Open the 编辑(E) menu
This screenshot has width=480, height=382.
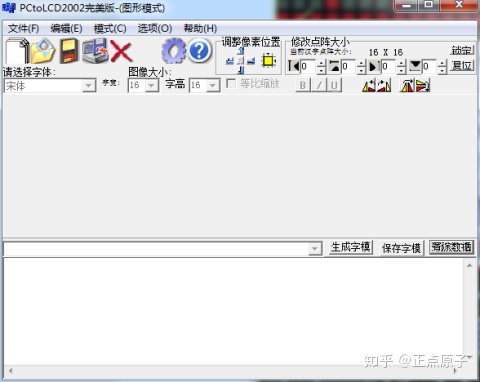(66, 29)
